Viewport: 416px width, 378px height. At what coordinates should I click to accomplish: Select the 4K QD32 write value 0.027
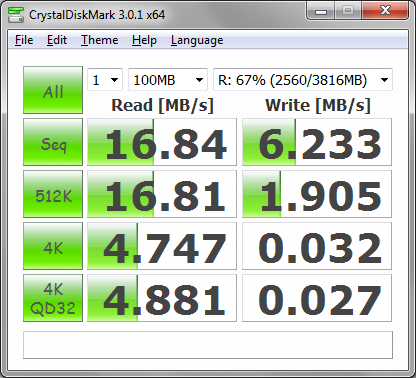point(317,298)
